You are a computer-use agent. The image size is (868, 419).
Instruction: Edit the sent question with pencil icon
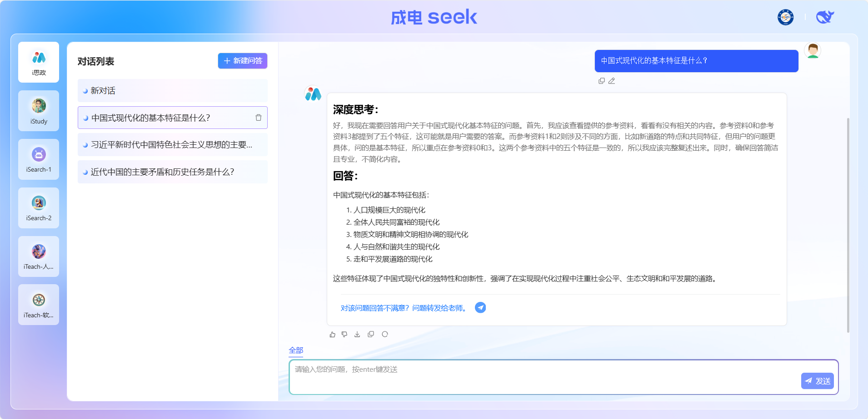(612, 81)
